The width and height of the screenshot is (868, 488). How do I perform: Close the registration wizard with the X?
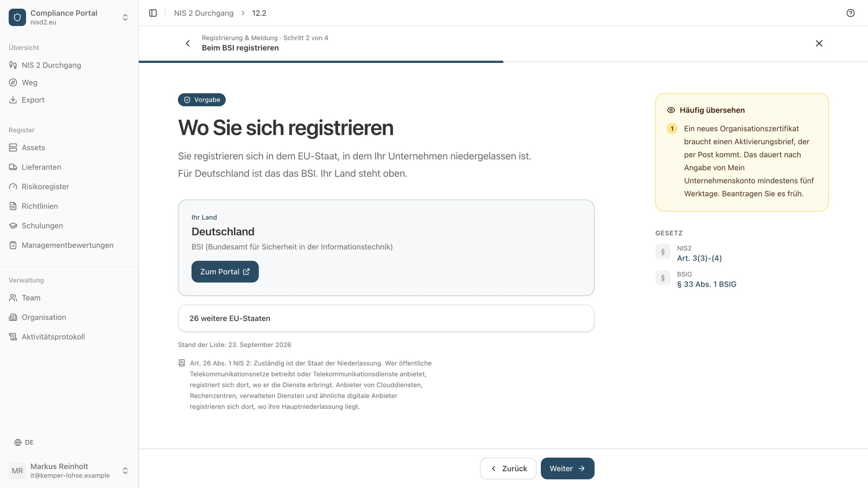(819, 43)
